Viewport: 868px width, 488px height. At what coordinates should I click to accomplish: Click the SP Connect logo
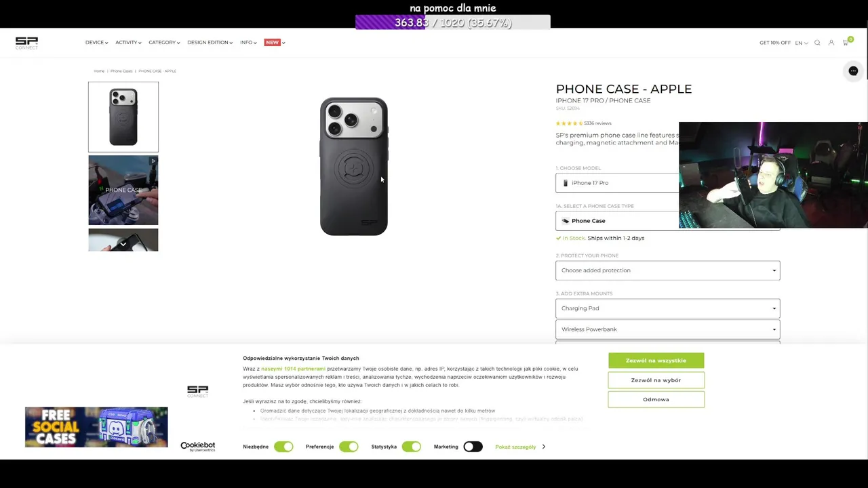[26, 43]
